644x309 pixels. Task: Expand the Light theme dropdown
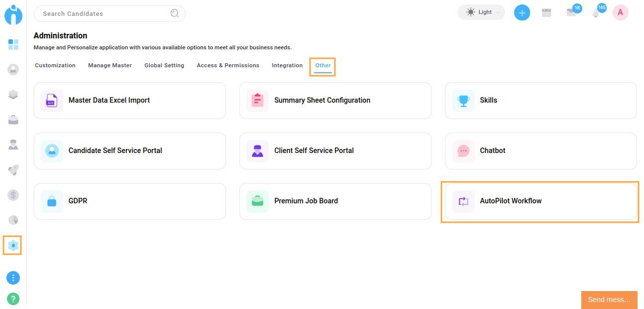pyautogui.click(x=481, y=12)
